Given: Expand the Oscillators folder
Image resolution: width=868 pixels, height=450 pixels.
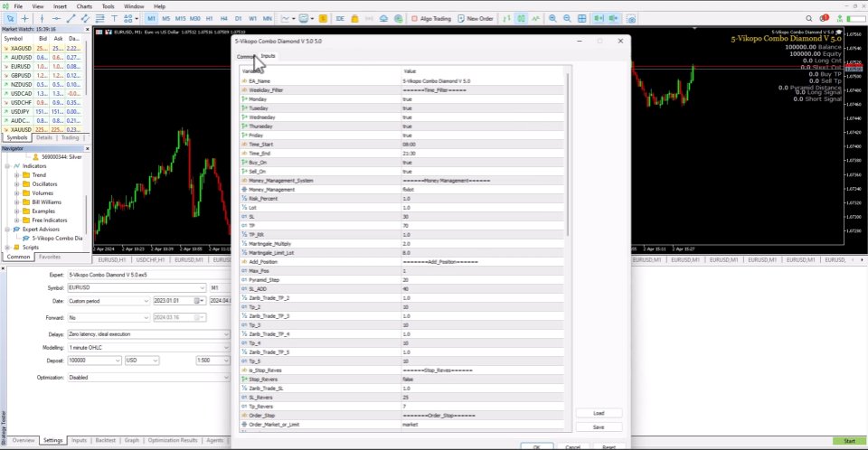Looking at the screenshot, I should (17, 183).
